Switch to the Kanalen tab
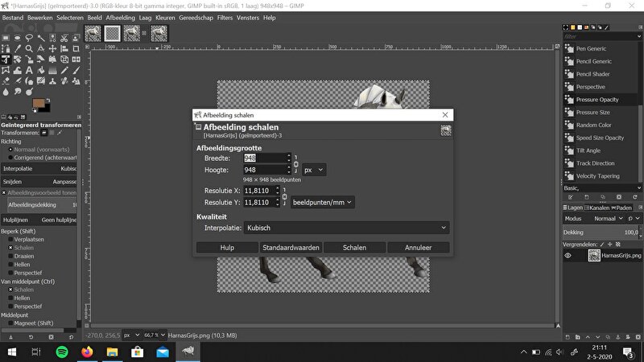The image size is (644, 362). pyautogui.click(x=597, y=208)
